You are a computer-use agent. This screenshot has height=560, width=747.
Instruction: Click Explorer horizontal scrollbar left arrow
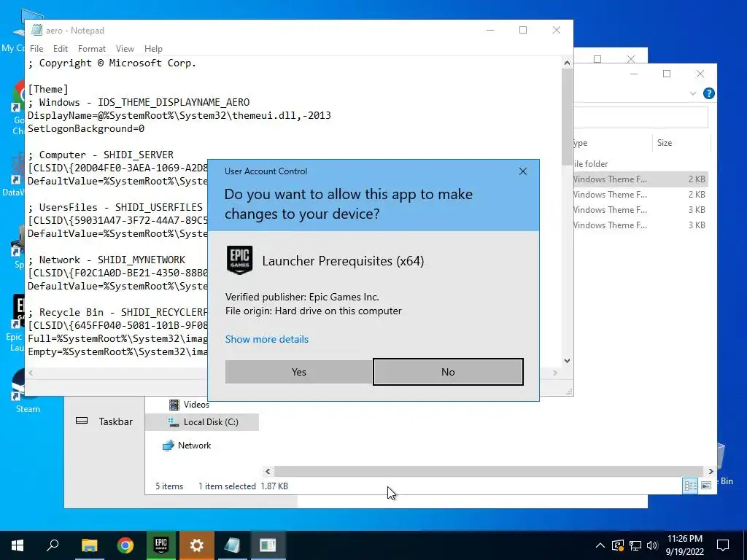click(268, 472)
